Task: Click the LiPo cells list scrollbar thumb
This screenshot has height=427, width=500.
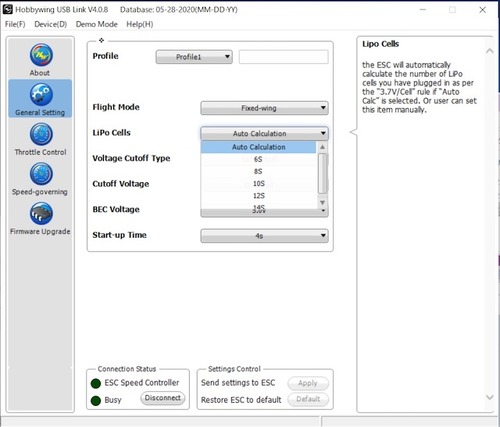Action: (x=322, y=173)
